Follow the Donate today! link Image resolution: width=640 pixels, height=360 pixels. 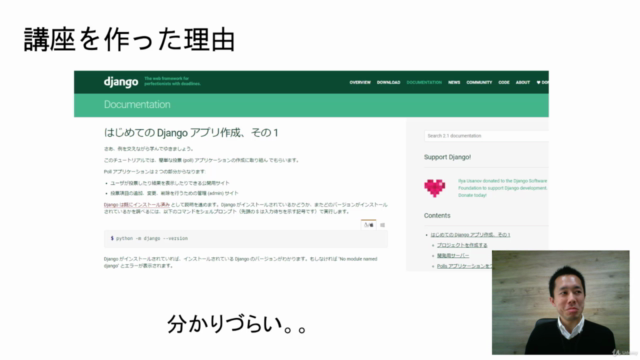point(472,196)
